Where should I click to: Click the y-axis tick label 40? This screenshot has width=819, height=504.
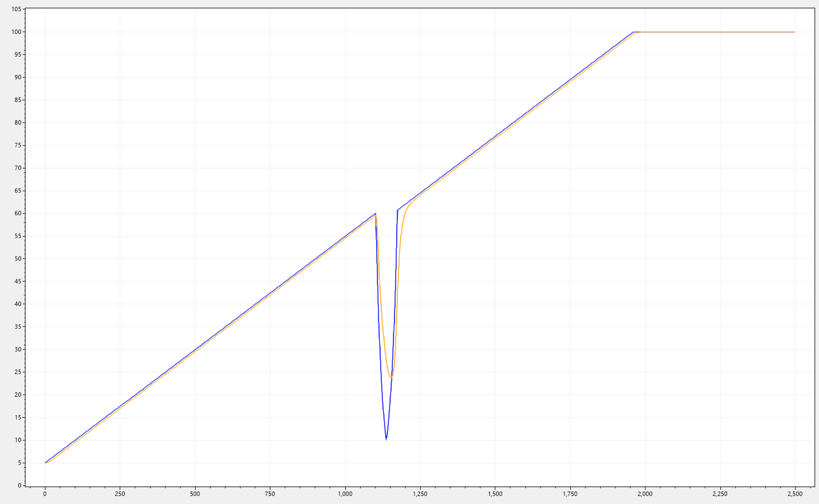[x=18, y=304]
